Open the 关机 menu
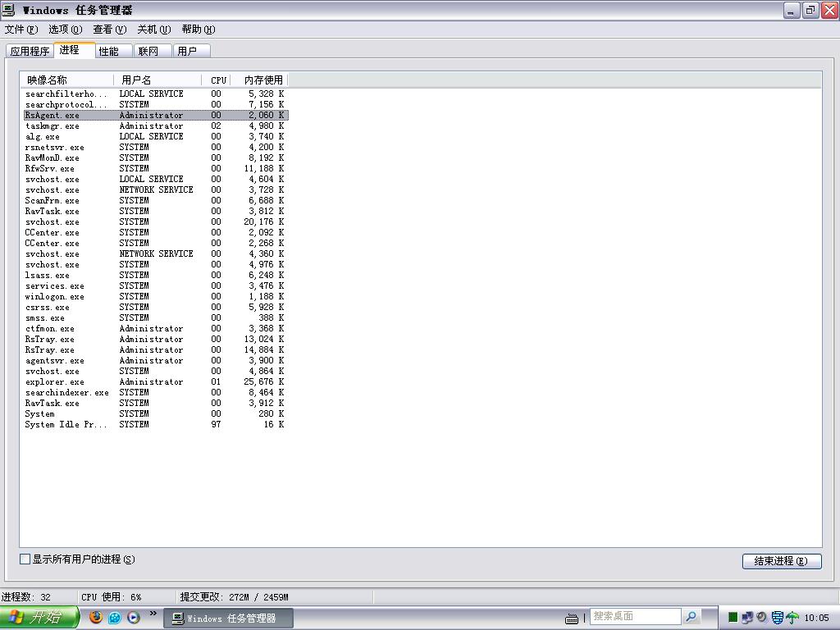Image resolution: width=840 pixels, height=630 pixels. click(153, 30)
